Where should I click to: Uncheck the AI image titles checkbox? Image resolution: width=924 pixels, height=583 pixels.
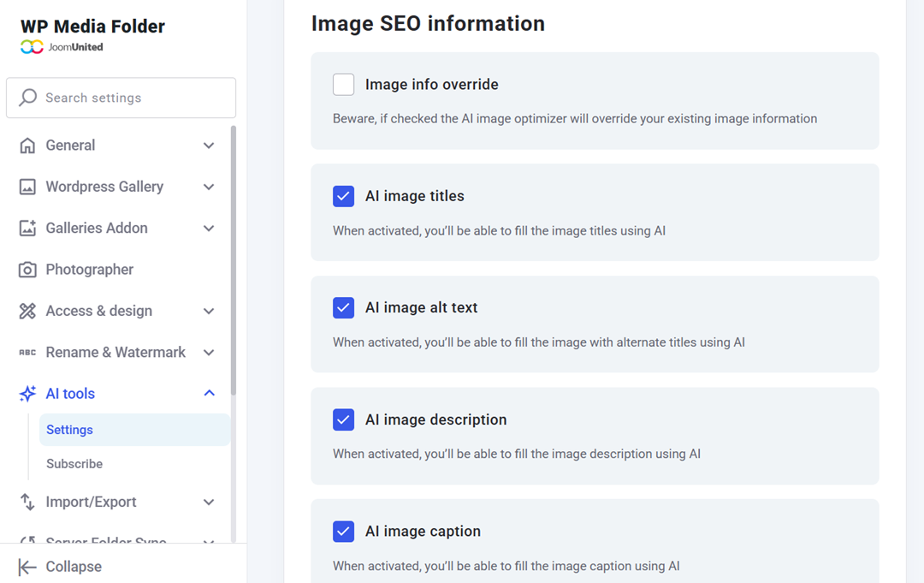[344, 196]
